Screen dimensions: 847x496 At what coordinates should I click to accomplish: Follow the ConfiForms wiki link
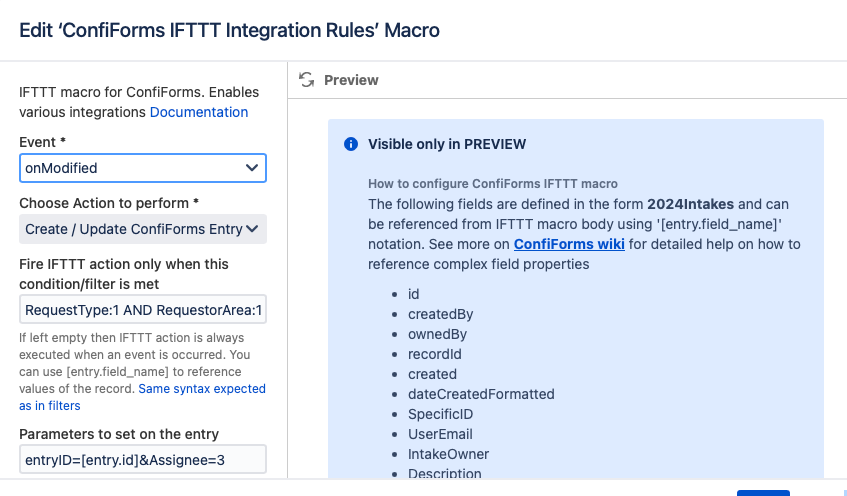pyautogui.click(x=569, y=244)
